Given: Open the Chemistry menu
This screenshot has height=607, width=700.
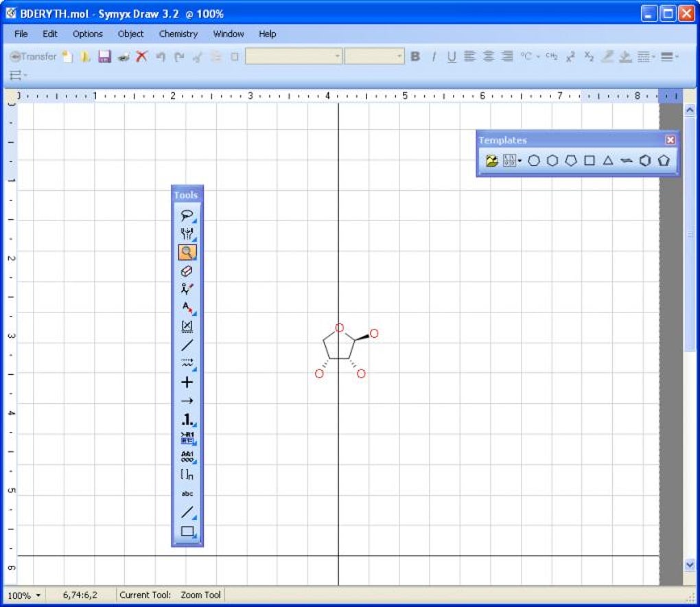Looking at the screenshot, I should pos(178,34).
